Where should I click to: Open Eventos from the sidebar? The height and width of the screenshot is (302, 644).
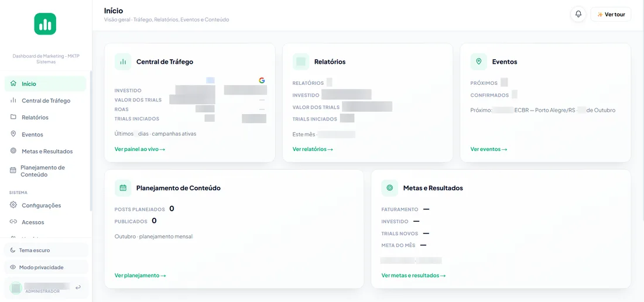coord(45,134)
